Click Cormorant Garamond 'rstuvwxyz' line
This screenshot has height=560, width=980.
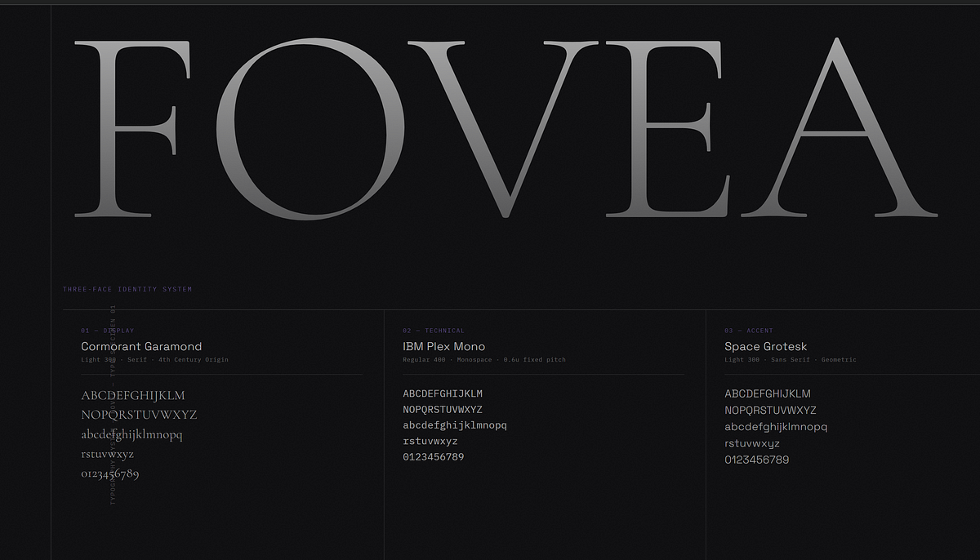point(108,455)
